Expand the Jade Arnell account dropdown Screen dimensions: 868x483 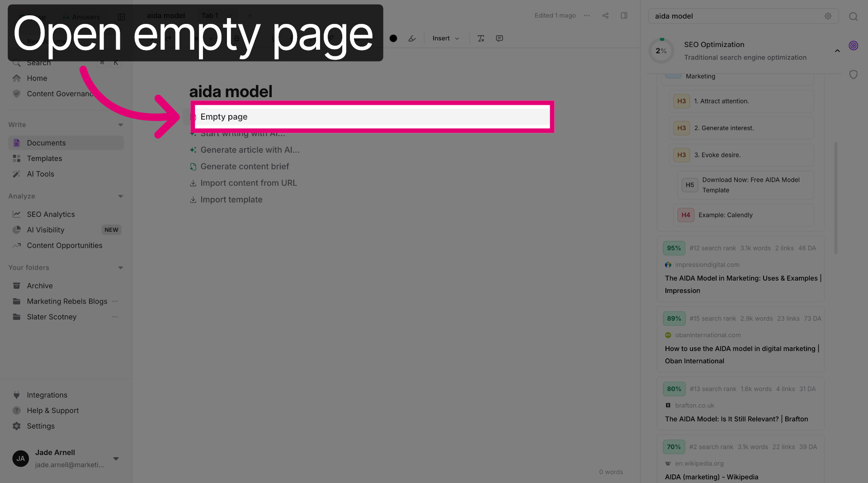point(116,459)
